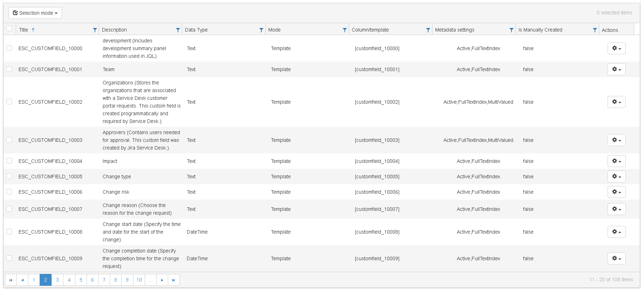Open the actions gear menu for ESC_CUSTOMFIELD_10000

[616, 48]
